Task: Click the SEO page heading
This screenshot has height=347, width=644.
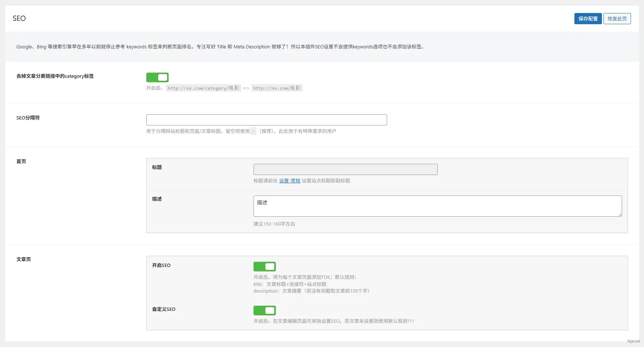Action: (19, 18)
